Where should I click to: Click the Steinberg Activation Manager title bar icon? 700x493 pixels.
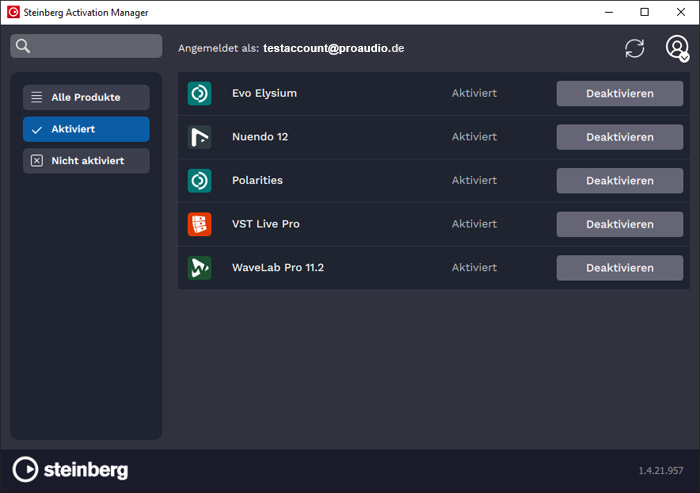tap(14, 12)
